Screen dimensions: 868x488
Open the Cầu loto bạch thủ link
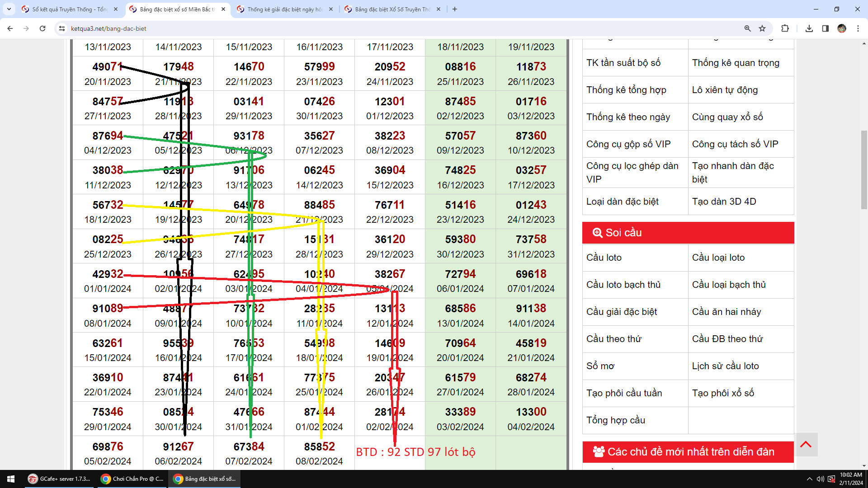(623, 285)
